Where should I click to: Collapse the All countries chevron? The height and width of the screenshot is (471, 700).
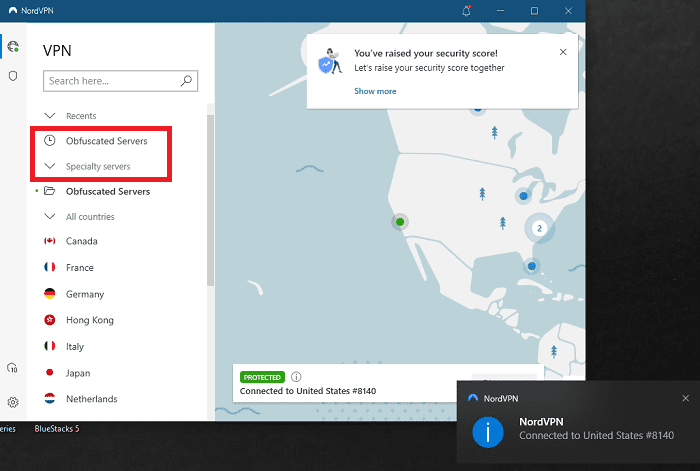[x=50, y=217]
